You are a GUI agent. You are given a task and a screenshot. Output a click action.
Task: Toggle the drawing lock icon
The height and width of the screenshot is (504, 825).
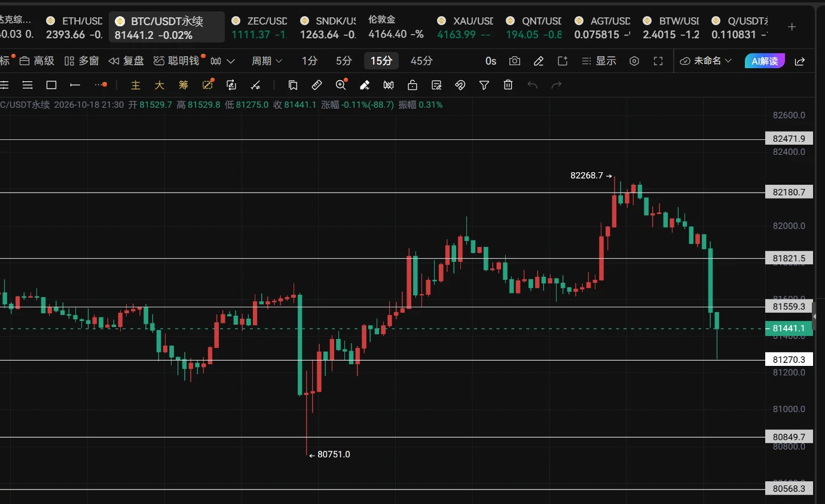click(x=412, y=85)
